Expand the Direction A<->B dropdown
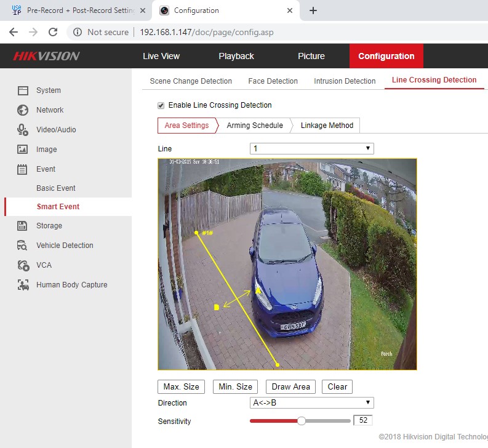This screenshot has width=488, height=448. 311,403
